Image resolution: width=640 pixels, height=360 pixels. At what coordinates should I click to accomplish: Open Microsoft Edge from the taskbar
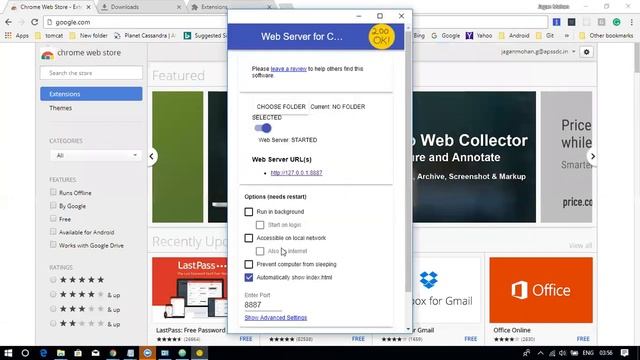pyautogui.click(x=43, y=353)
